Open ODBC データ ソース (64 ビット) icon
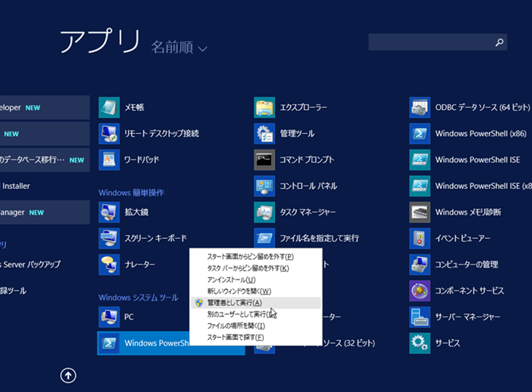The height and width of the screenshot is (392, 532). pos(420,107)
